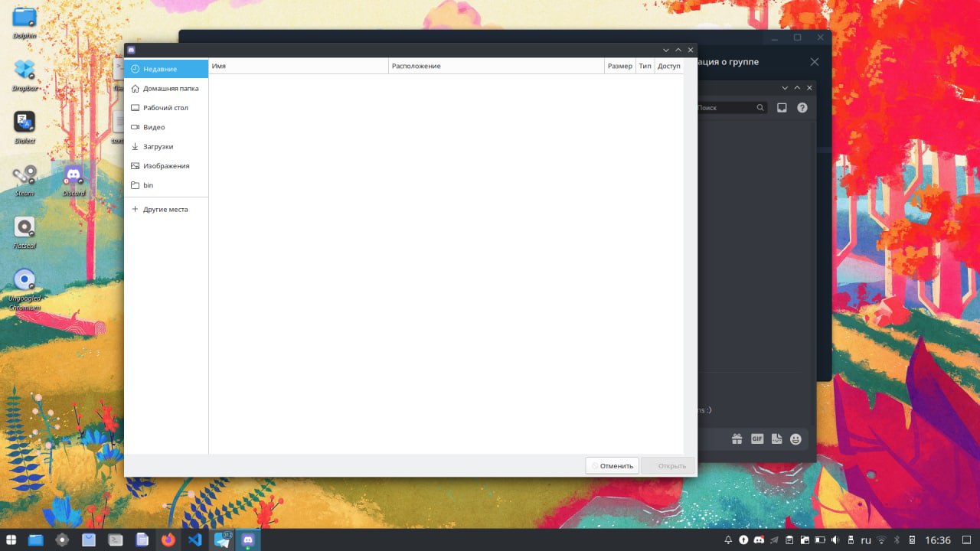Image resolution: width=980 pixels, height=551 pixels.
Task: Switch to Visual Studio Code in the taskbar
Action: click(x=194, y=540)
